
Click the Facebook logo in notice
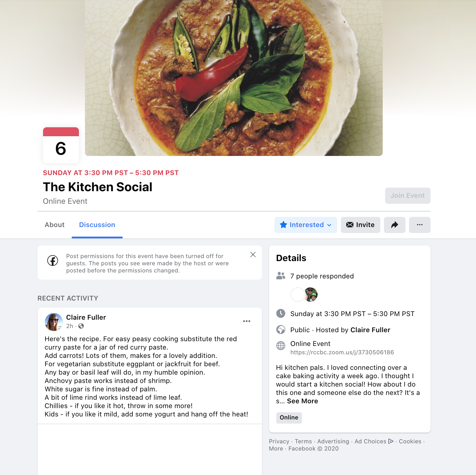pyautogui.click(x=53, y=261)
